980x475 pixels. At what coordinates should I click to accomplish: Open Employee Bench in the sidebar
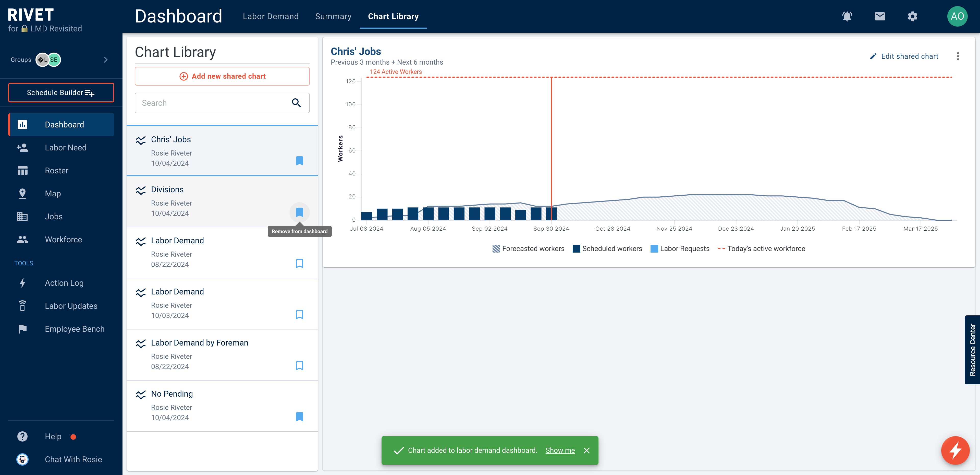61,328
